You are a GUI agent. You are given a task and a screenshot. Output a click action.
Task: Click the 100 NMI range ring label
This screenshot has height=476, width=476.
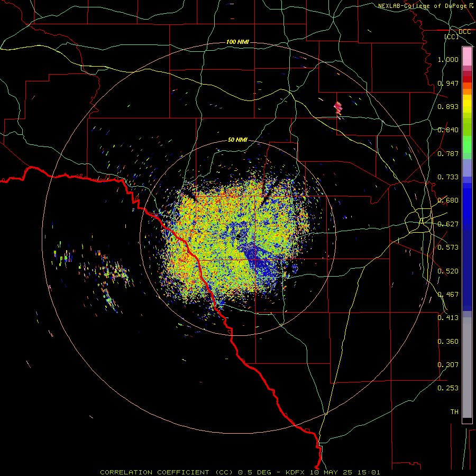(x=237, y=42)
